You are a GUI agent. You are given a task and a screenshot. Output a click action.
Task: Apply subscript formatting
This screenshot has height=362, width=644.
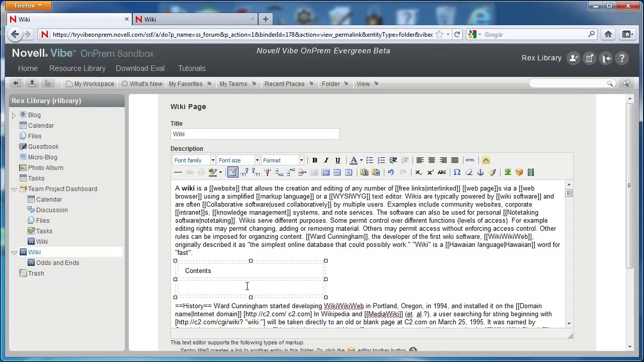[x=418, y=172]
